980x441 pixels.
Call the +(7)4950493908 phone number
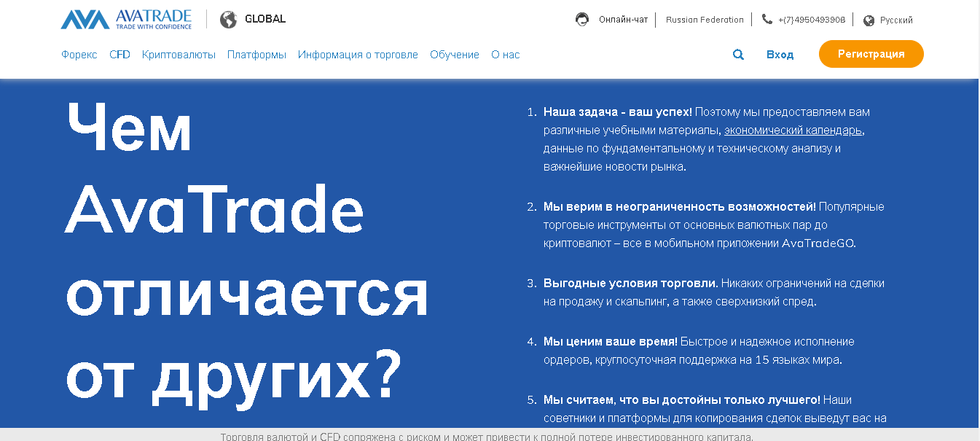click(812, 20)
